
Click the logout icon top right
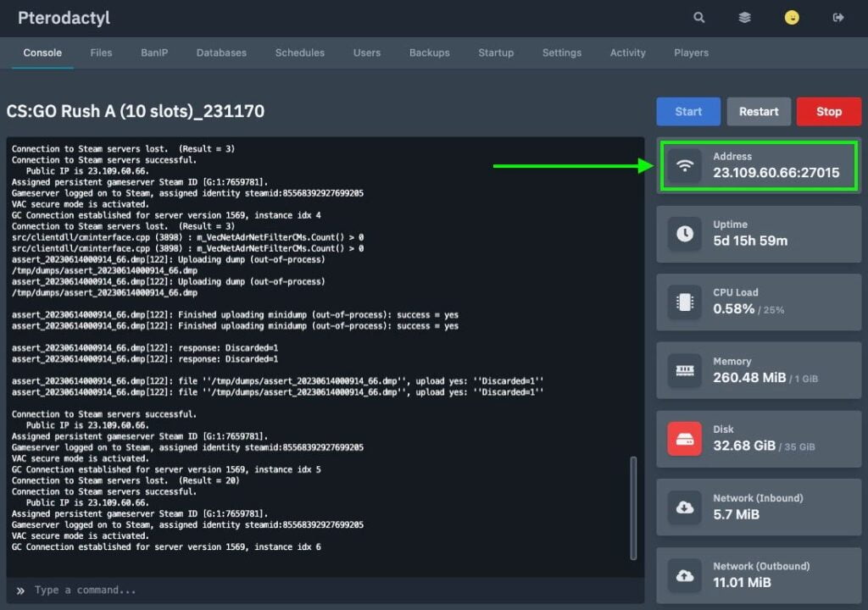coord(839,17)
